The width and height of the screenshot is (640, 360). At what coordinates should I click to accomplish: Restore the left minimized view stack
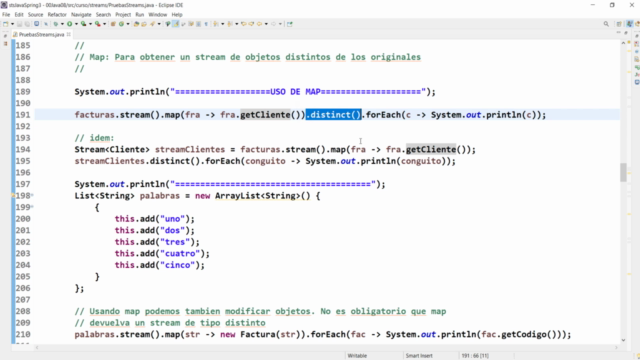(x=5, y=36)
